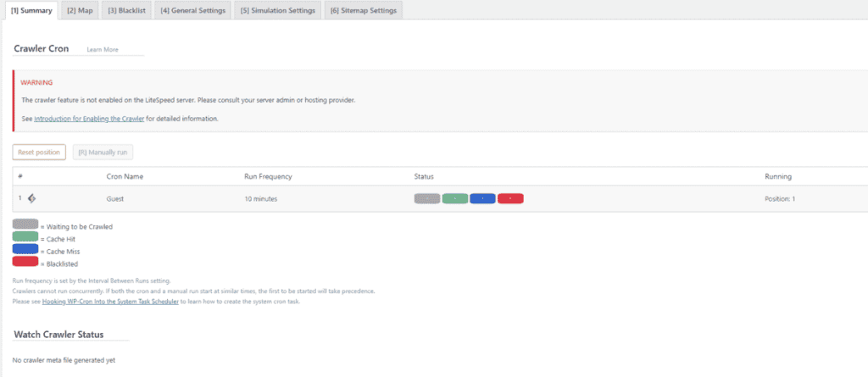This screenshot has width=868, height=377.
Task: Click red status badge in Guest row
Action: (510, 199)
